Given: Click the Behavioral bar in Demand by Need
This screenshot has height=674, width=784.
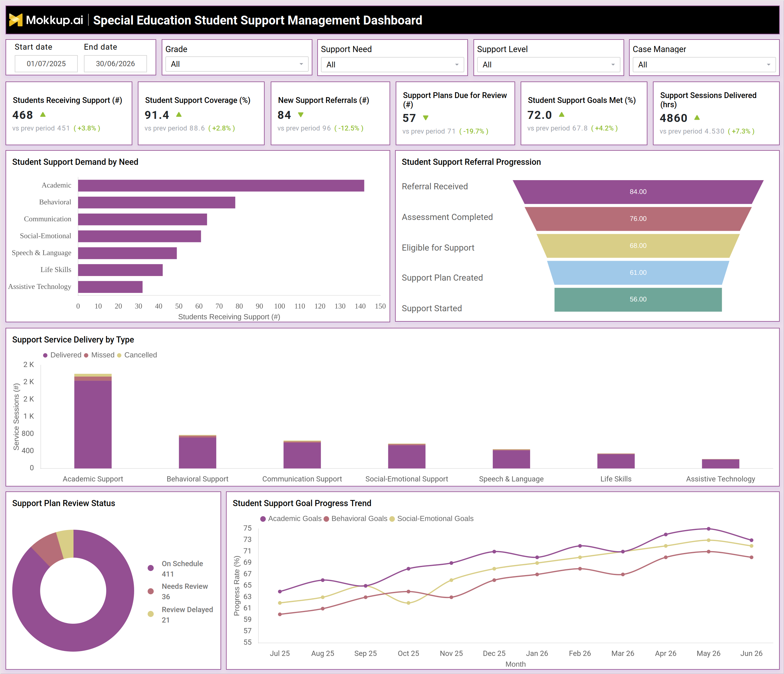Looking at the screenshot, I should tap(157, 203).
